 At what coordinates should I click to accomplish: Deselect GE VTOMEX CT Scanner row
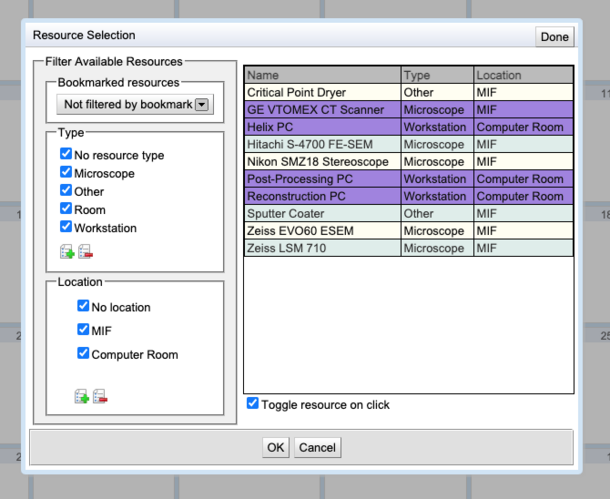(409, 110)
